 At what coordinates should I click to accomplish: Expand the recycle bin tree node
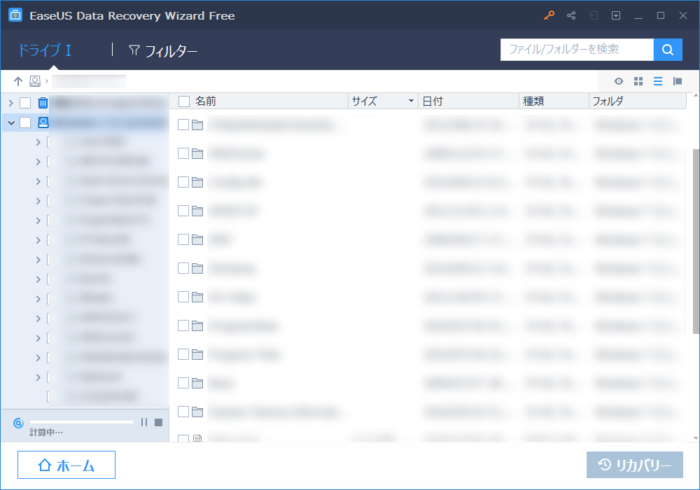point(11,103)
